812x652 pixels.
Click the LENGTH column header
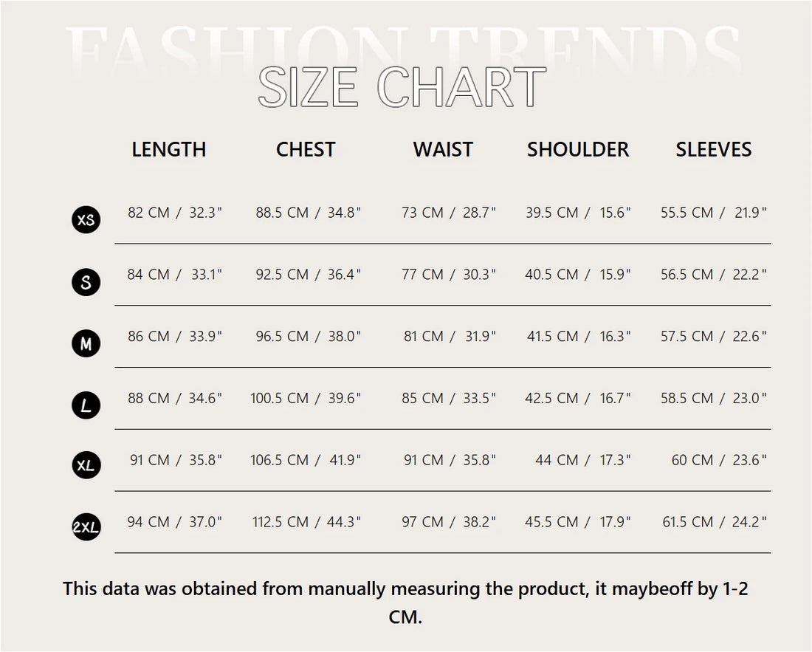point(169,149)
